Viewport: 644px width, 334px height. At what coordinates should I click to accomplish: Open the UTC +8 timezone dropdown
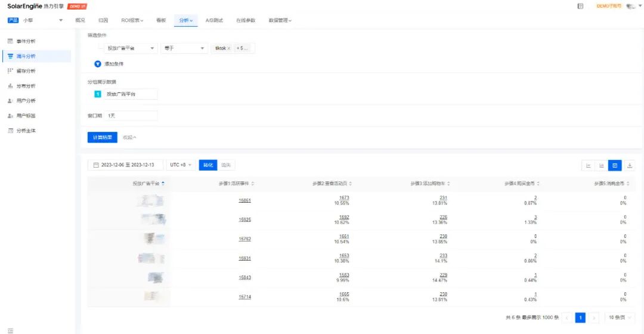click(x=181, y=165)
